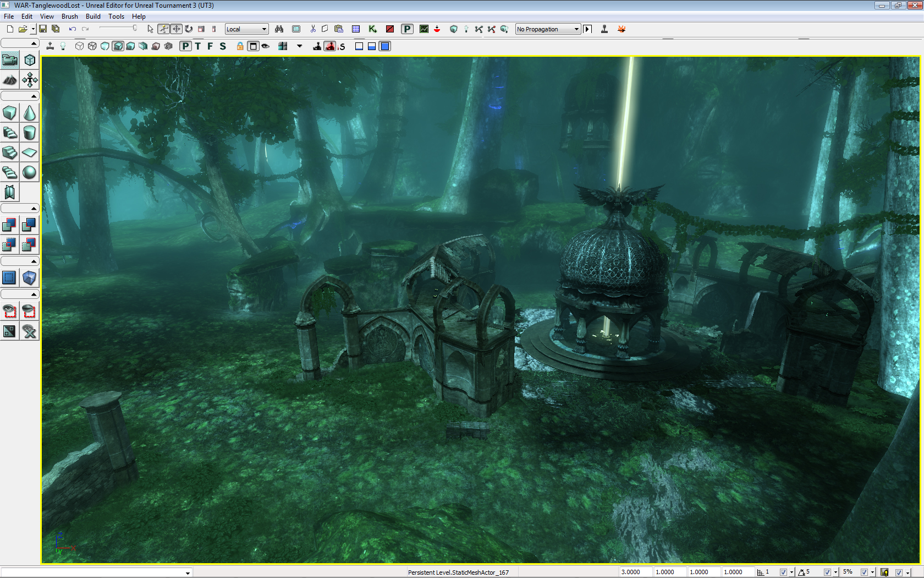Image resolution: width=924 pixels, height=578 pixels.
Task: Activate Geometry mode cube in toolbox
Action: point(30,60)
